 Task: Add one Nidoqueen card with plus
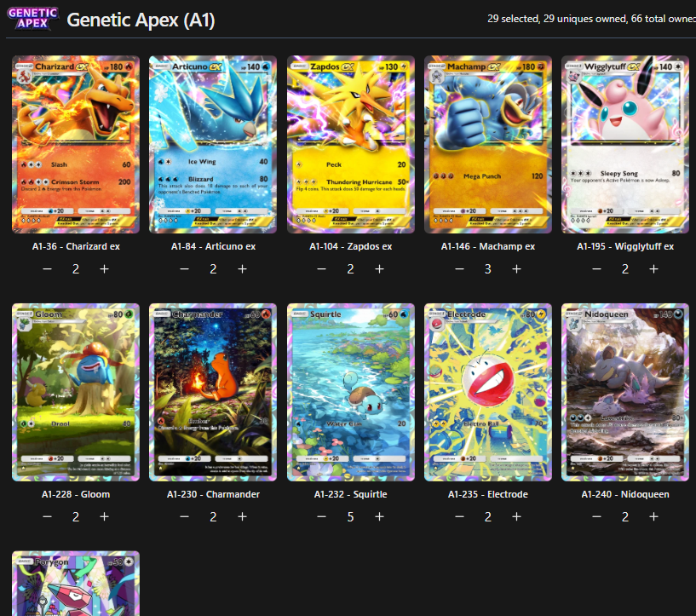point(654,516)
